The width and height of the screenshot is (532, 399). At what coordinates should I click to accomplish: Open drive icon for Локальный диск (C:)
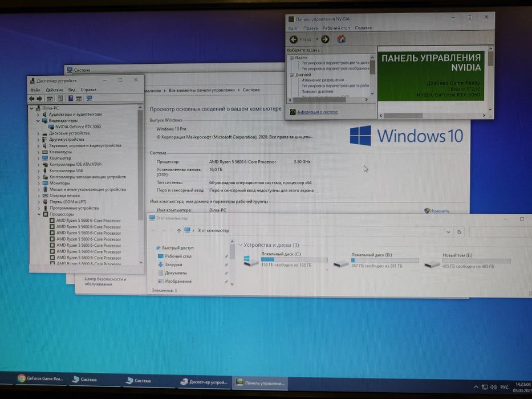250,260
